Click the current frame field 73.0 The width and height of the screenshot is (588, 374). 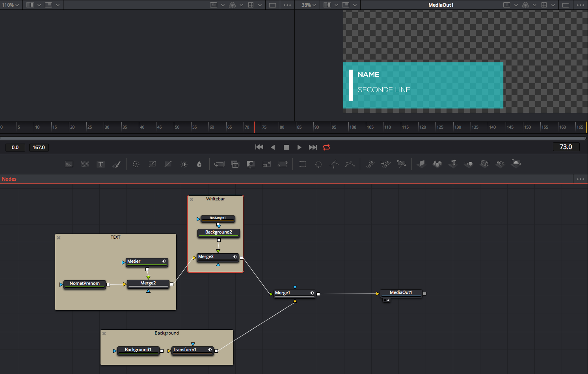[566, 147]
